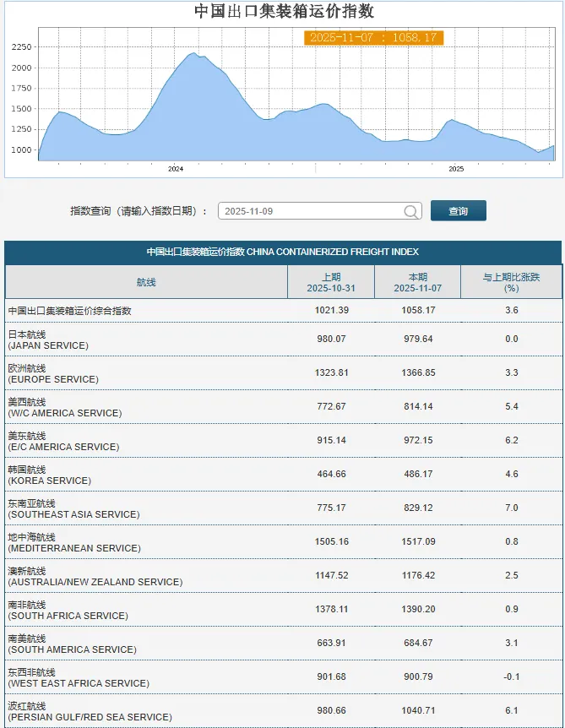
Task: Click Persian Gulf change 6.1
Action: click(512, 711)
